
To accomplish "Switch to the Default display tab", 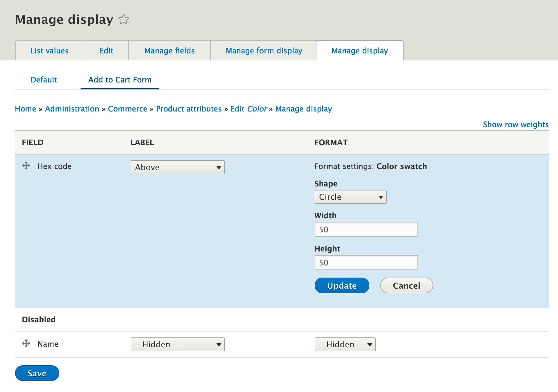I will [x=44, y=80].
